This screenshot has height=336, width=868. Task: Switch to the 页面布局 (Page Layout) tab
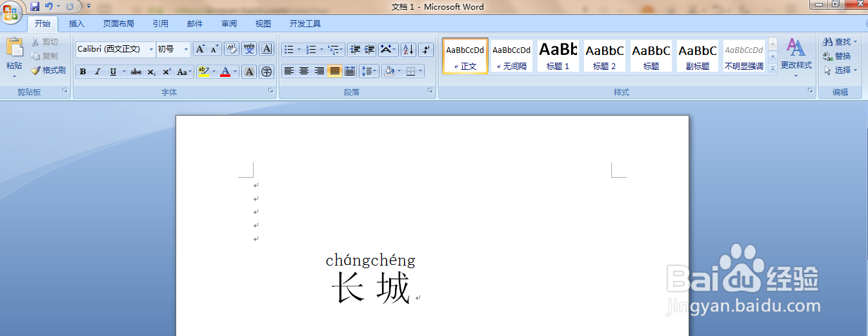point(119,24)
